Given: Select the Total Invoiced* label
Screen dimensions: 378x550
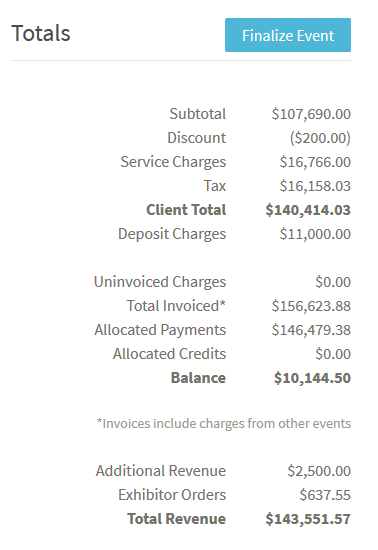Looking at the screenshot, I should tap(176, 306).
